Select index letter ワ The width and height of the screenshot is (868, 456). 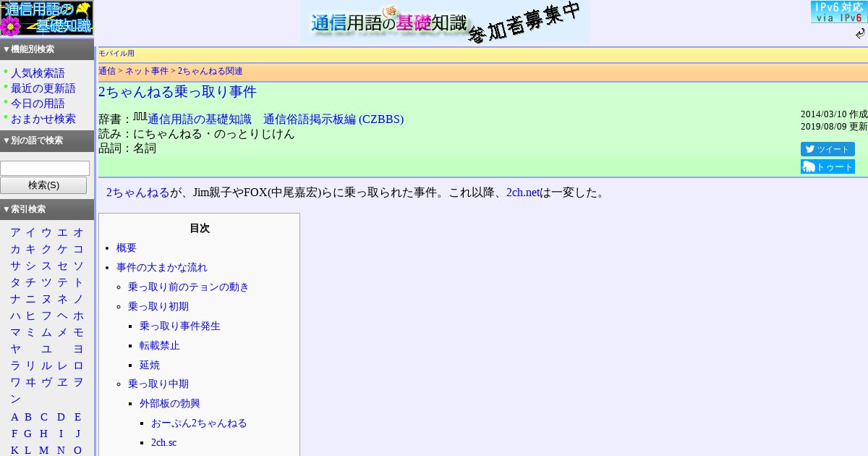click(x=15, y=382)
